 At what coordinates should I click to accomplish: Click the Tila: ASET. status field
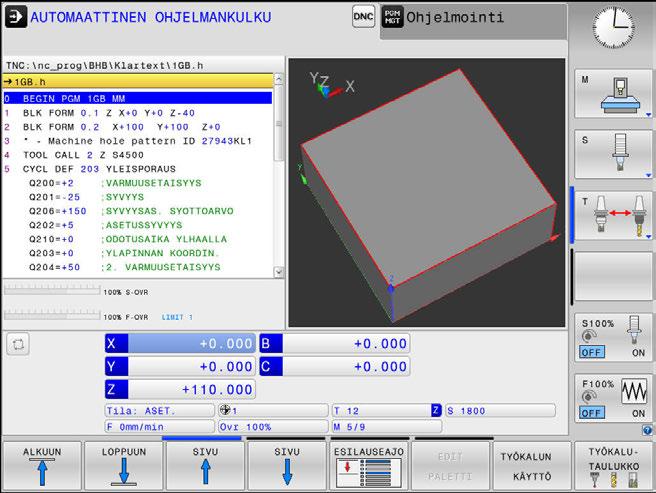pos(159,411)
